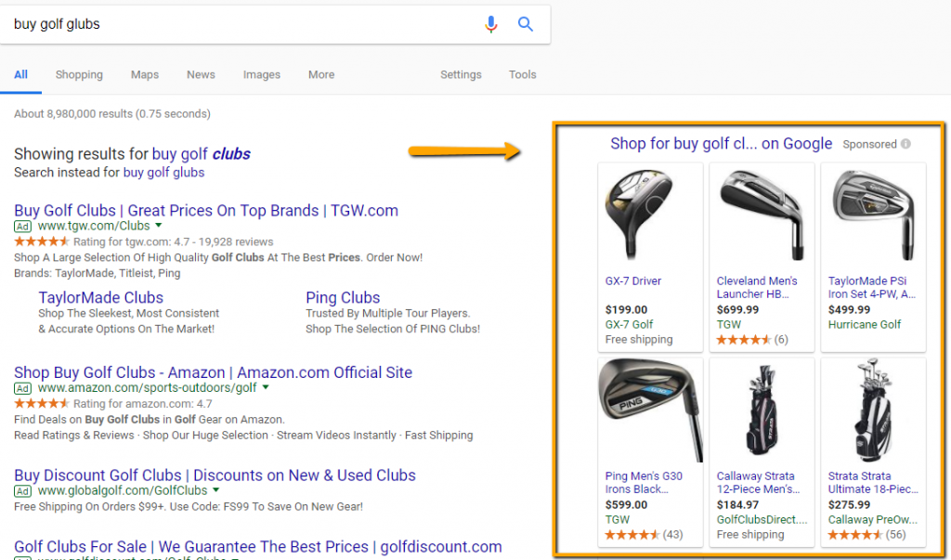Click the 'About 8,980,000 results' text

pyautogui.click(x=112, y=113)
